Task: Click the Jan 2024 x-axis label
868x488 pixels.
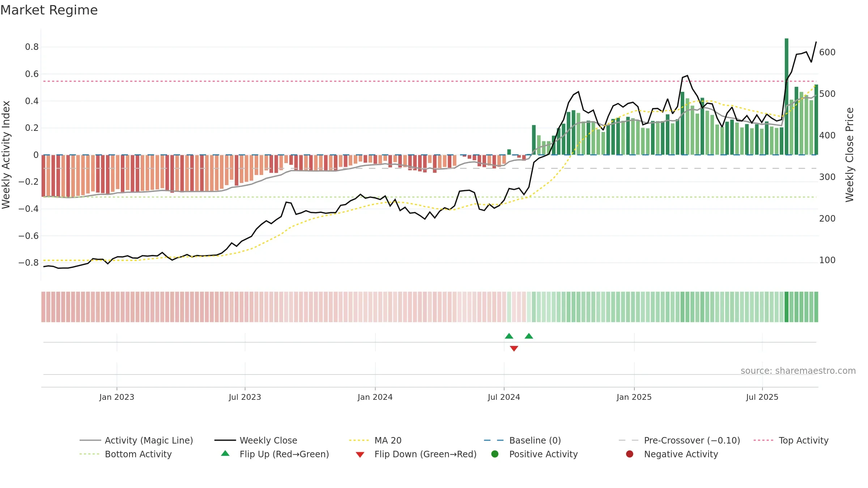Action: pyautogui.click(x=375, y=397)
